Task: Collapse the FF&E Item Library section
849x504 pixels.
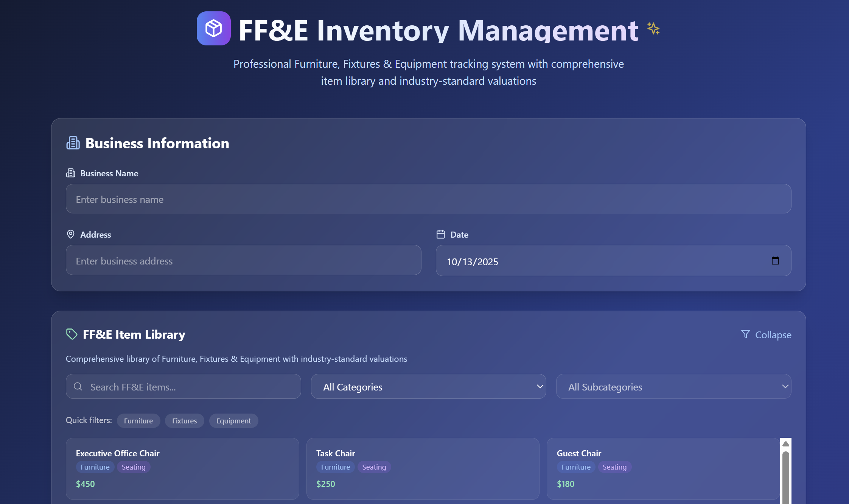Action: click(x=773, y=334)
